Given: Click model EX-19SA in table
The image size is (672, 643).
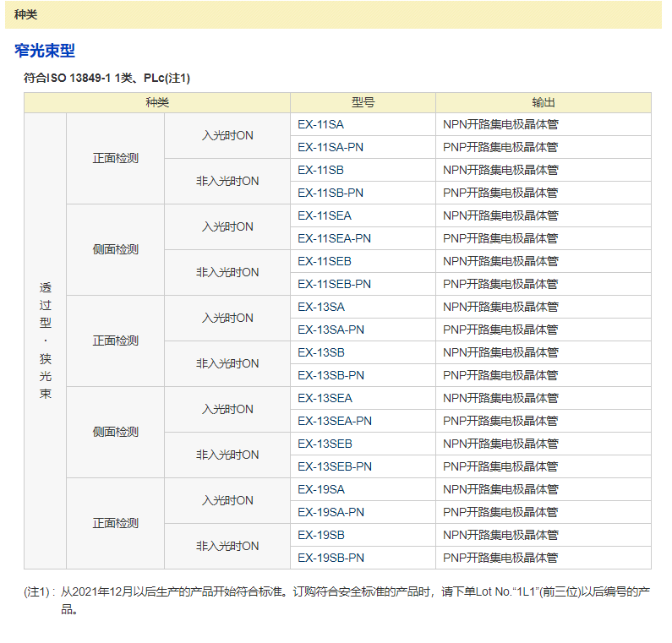Looking at the screenshot, I should [321, 489].
